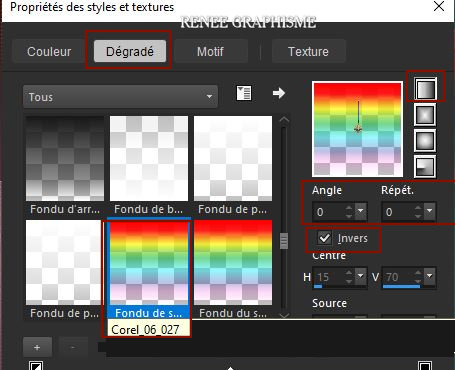The width and height of the screenshot is (455, 370).
Task: Switch to the Motif tab
Action: pos(210,51)
